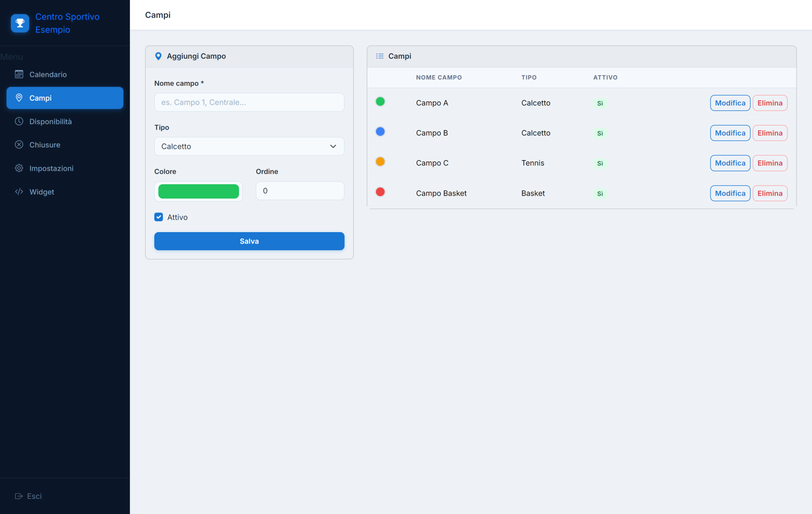Click the Campi location pin sidebar icon
812x514 pixels.
[x=19, y=98]
